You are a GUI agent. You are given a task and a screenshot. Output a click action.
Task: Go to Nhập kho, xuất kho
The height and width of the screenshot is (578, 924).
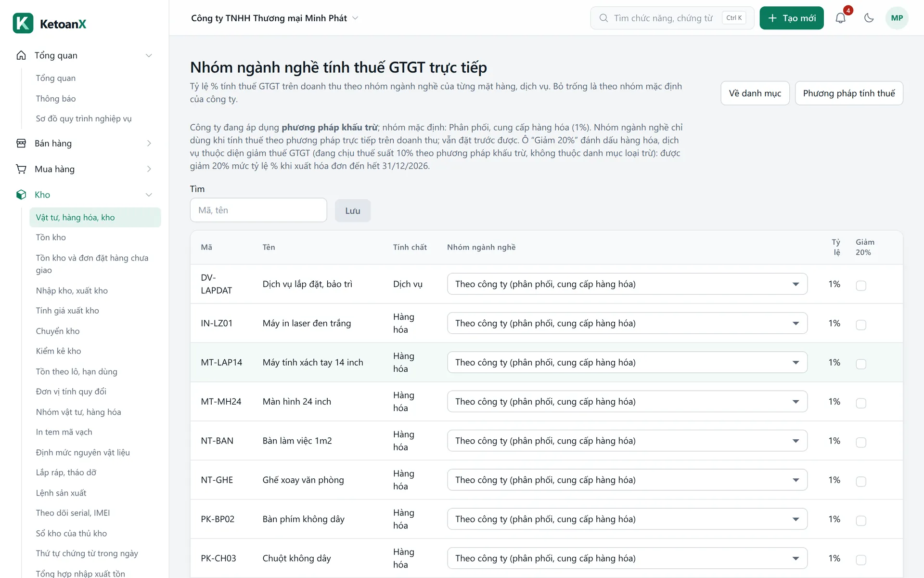pos(72,291)
